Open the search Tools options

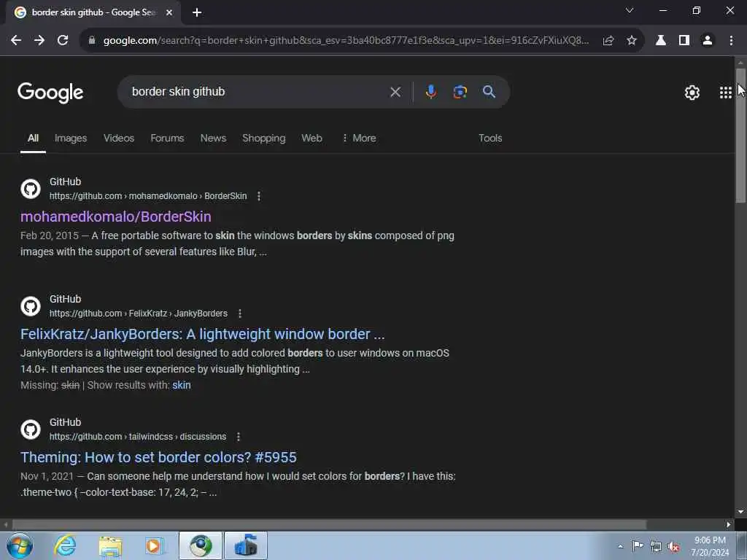[490, 138]
